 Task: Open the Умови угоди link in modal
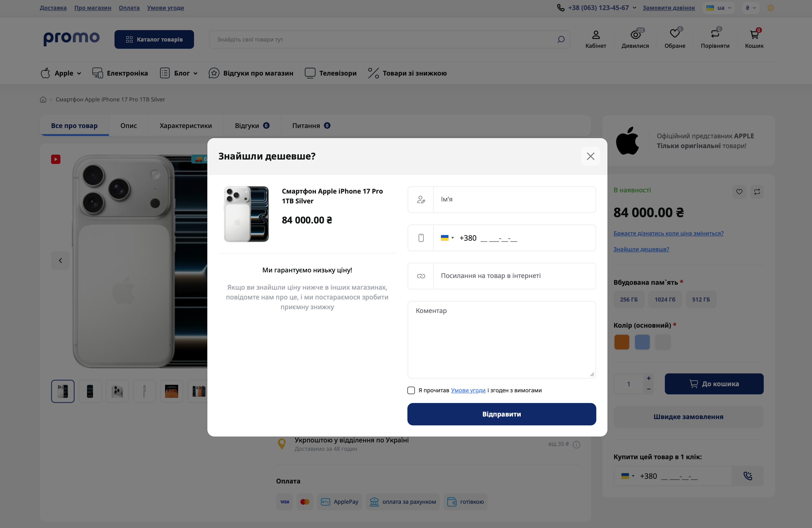468,390
